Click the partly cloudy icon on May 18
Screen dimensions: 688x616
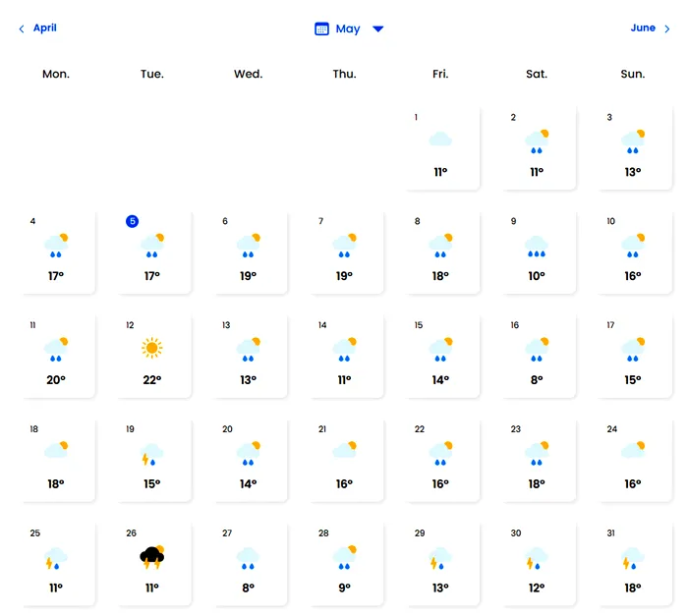56,450
